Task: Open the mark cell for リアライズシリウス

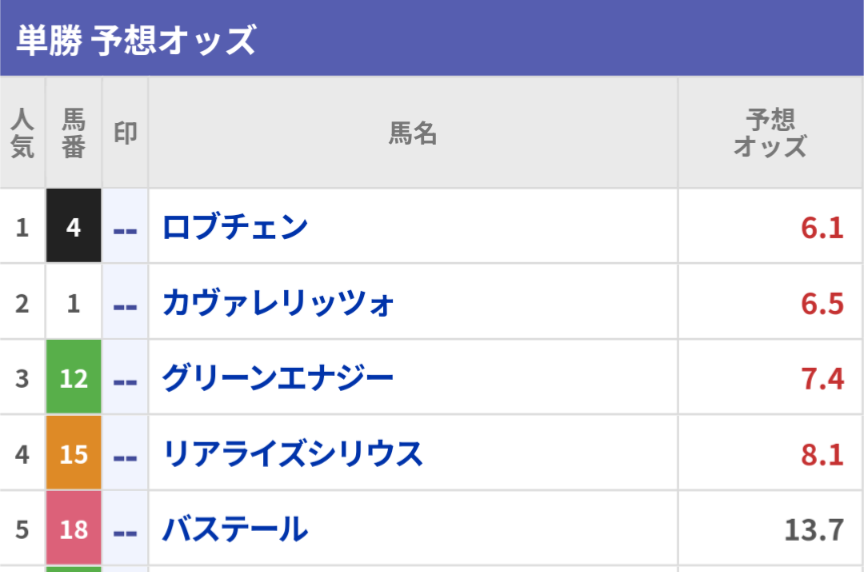Action: (x=125, y=455)
